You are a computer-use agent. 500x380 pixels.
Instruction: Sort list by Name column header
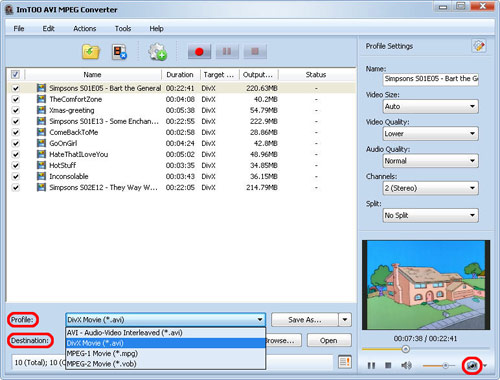pos(93,75)
